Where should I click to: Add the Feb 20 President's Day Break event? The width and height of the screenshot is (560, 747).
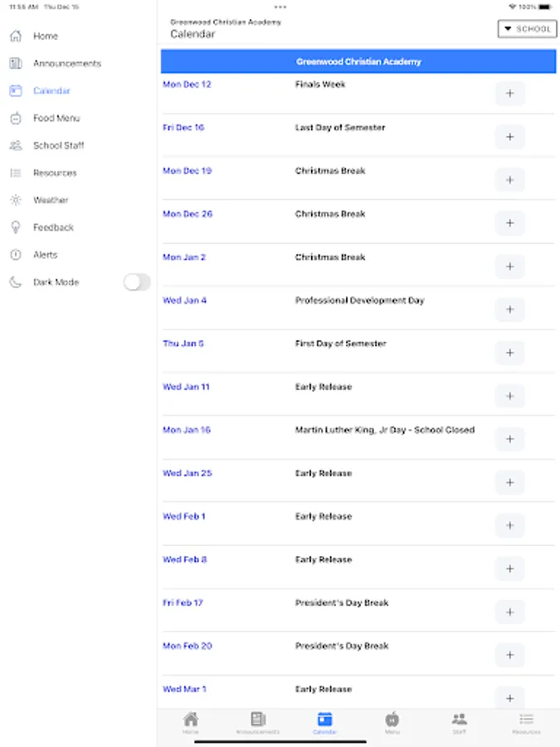tap(509, 655)
